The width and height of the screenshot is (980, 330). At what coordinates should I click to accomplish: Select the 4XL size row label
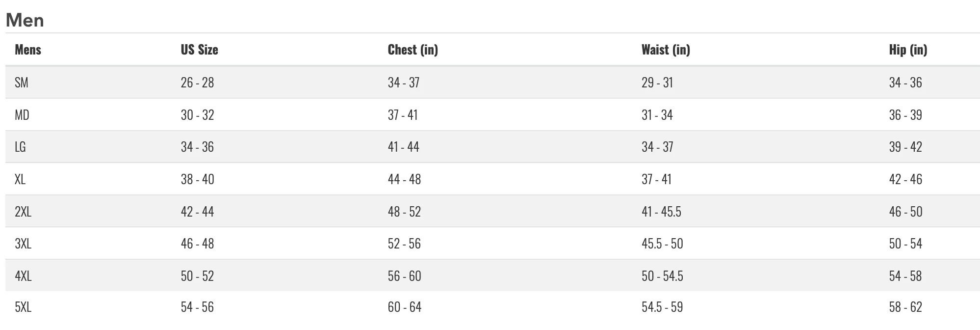click(x=23, y=276)
